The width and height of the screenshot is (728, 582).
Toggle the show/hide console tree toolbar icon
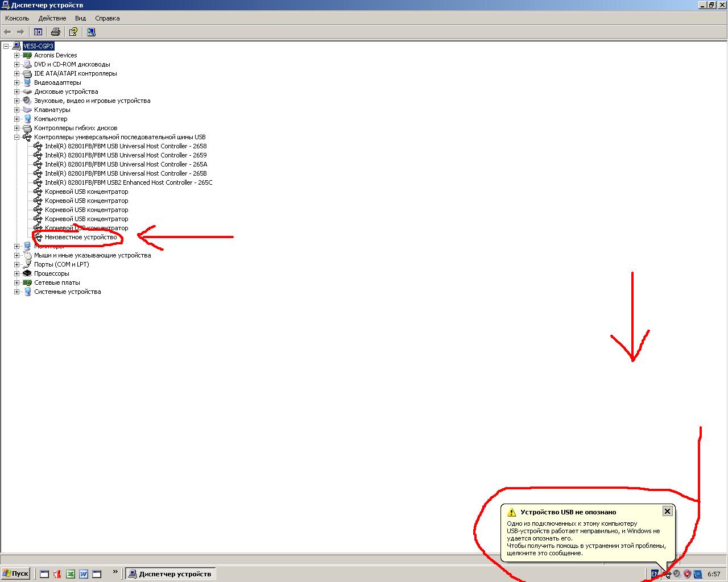(x=38, y=32)
